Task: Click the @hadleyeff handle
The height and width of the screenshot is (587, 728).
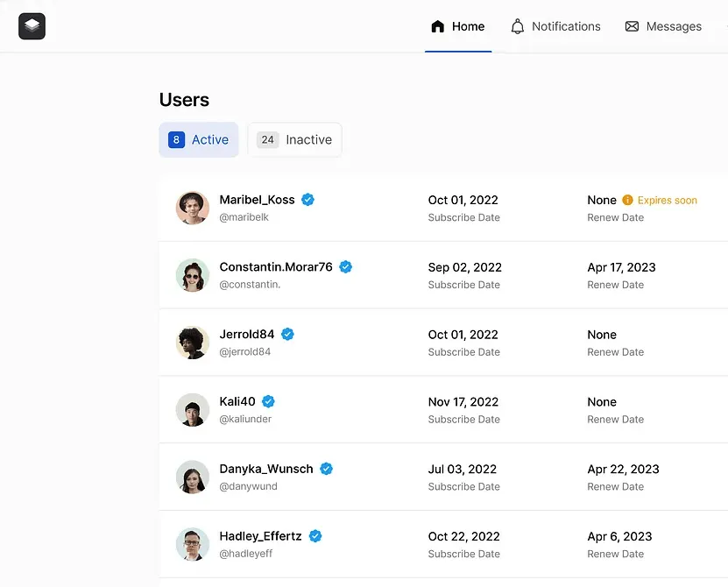Action: (245, 554)
